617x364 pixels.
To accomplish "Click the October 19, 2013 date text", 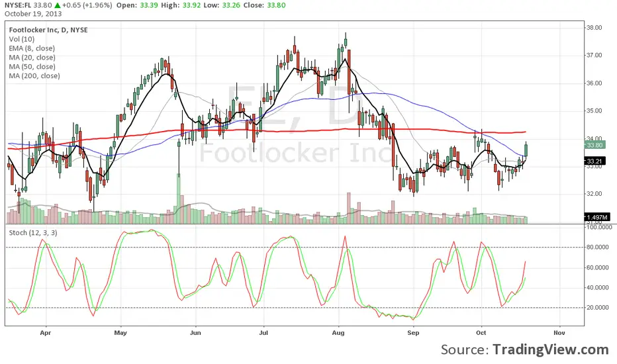I will pyautogui.click(x=33, y=14).
